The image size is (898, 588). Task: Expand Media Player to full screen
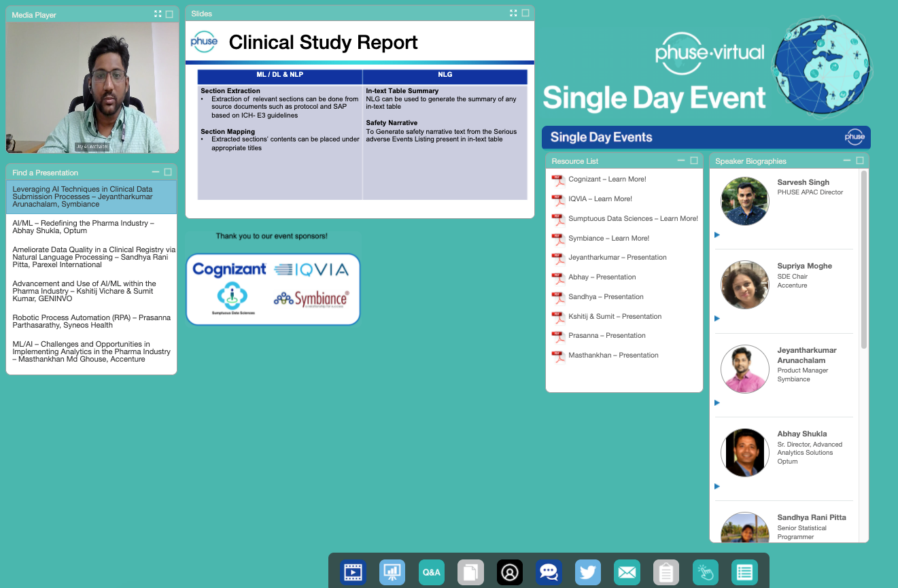(x=158, y=14)
